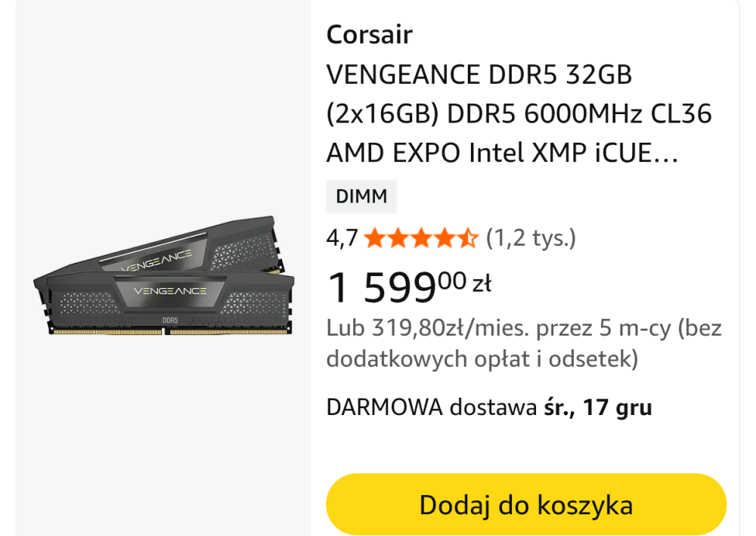Click the first orange rating star
This screenshot has width=756, height=536.
tap(373, 240)
